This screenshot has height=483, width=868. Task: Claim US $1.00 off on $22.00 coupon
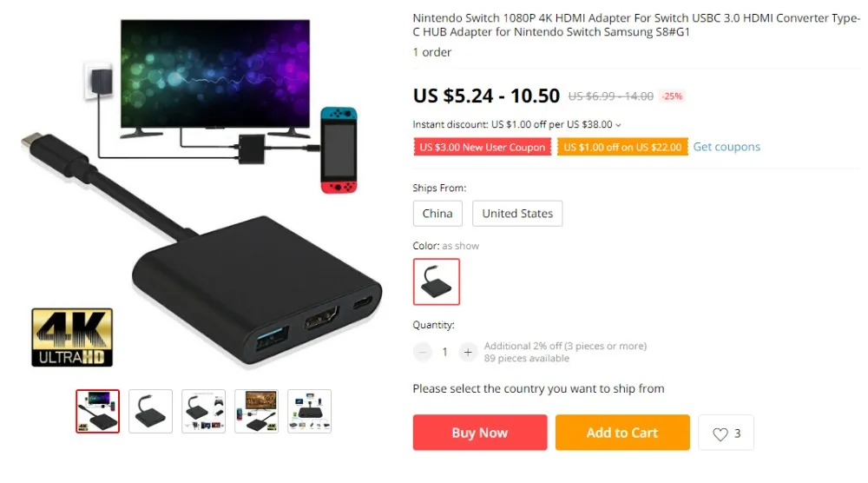pyautogui.click(x=622, y=147)
